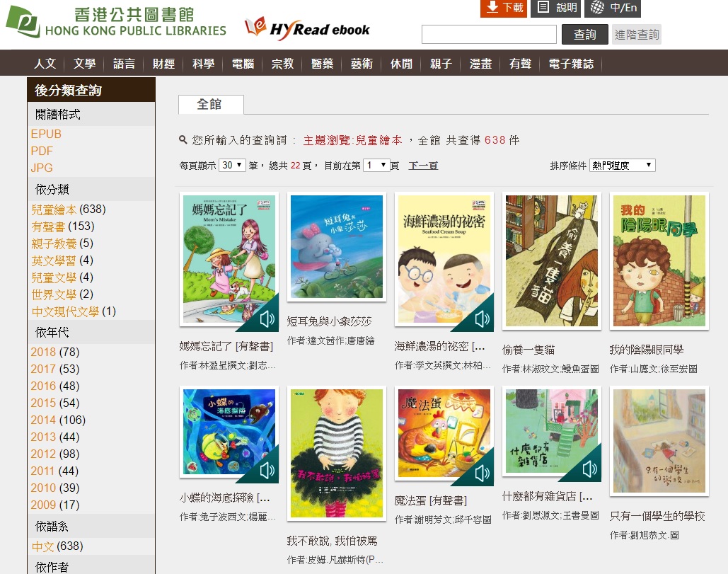728x574 pixels.
Task: Click the audio speaker icon on 魔法蛋 cover
Action: (x=482, y=473)
